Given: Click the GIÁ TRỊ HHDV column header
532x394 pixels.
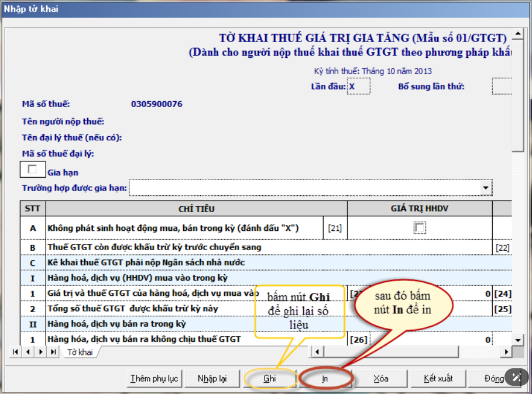Looking at the screenshot, I should [x=420, y=209].
